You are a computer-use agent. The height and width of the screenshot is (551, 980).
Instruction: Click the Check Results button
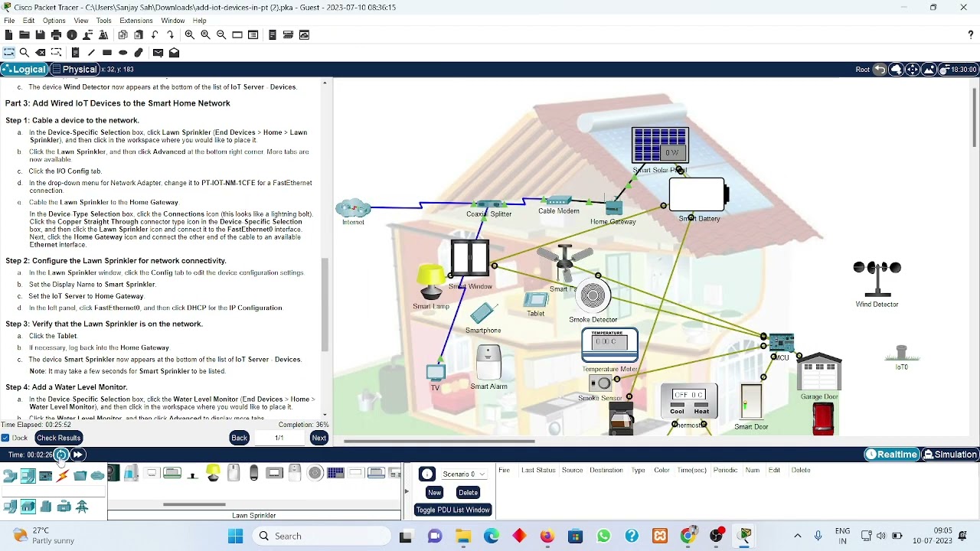coord(59,438)
